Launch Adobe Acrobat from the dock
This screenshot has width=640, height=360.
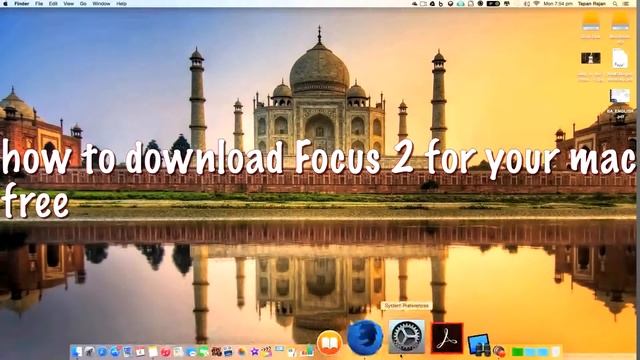(x=447, y=338)
